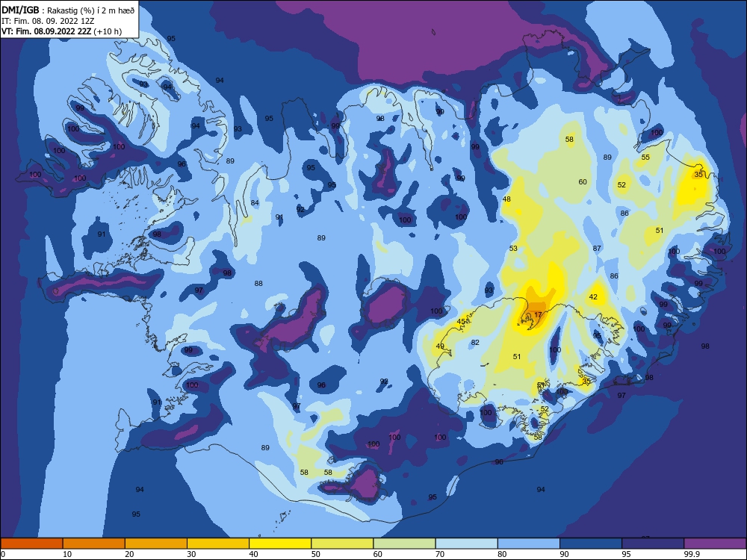Click the legend tick label '40'
Screen dimensions: 747x560
(x=253, y=554)
